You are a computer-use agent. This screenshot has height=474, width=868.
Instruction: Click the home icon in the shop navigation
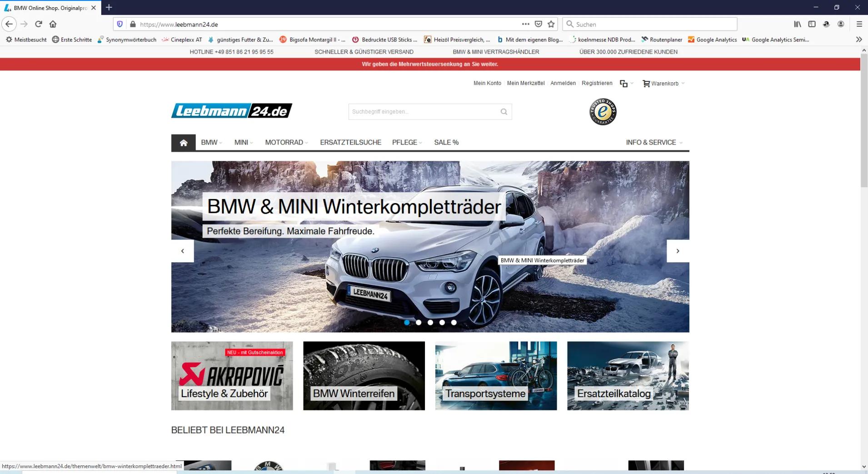(184, 143)
